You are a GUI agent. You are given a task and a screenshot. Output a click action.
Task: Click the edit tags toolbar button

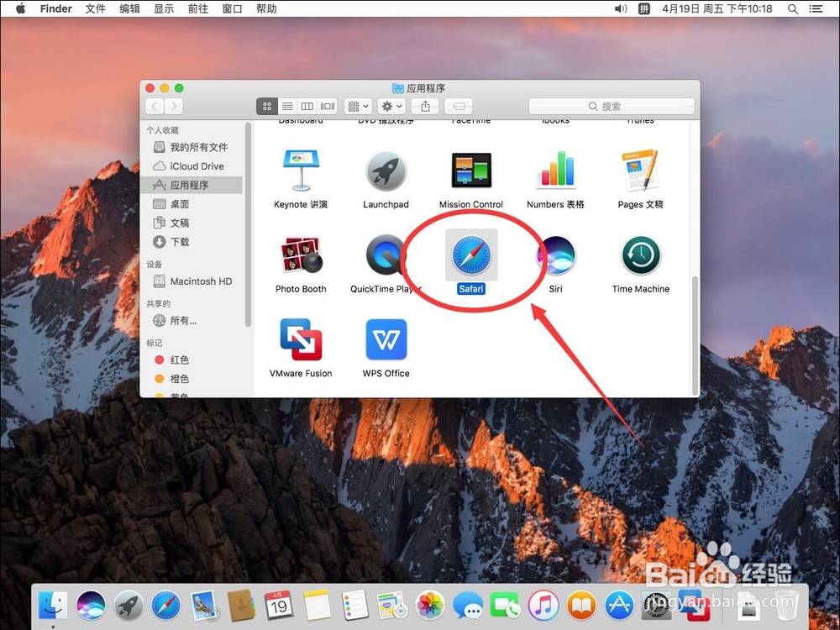coord(459,106)
